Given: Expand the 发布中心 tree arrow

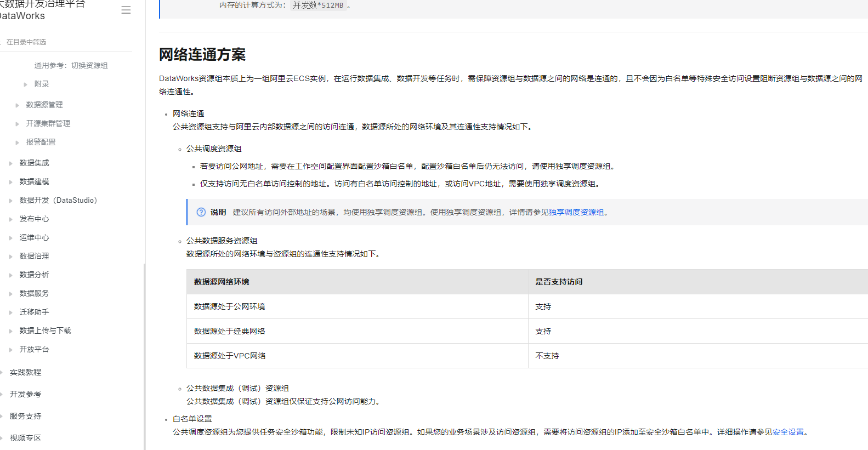Looking at the screenshot, I should point(10,219).
